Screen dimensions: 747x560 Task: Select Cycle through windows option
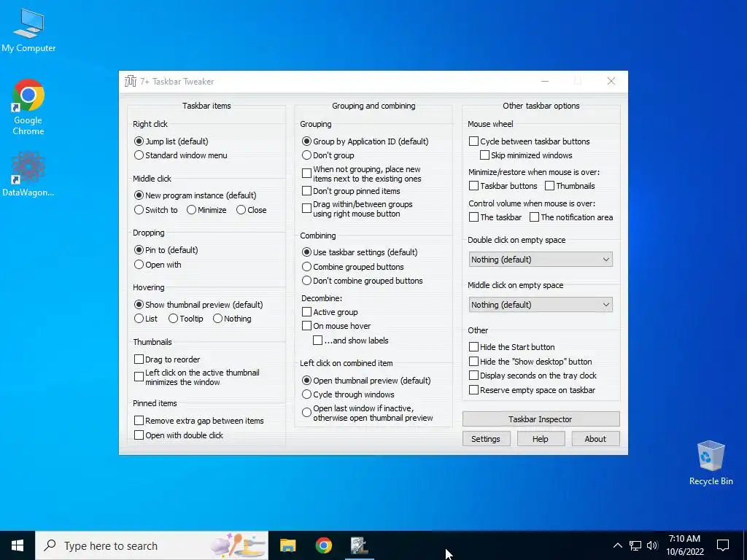348,394
